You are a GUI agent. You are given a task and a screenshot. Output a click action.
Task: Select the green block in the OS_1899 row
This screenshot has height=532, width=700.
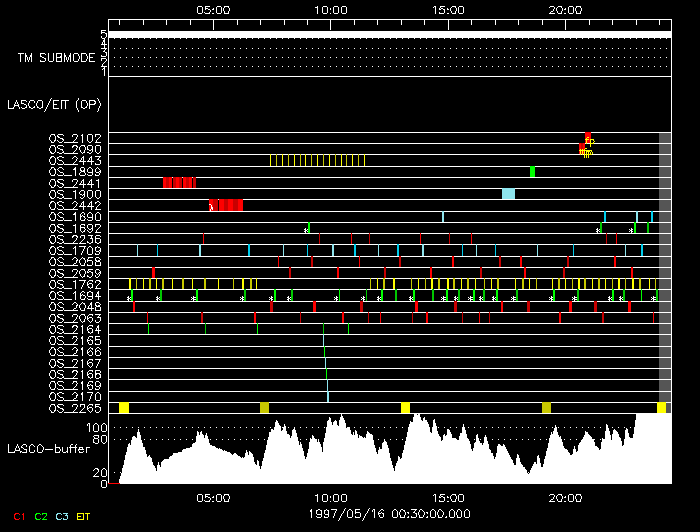(533, 171)
